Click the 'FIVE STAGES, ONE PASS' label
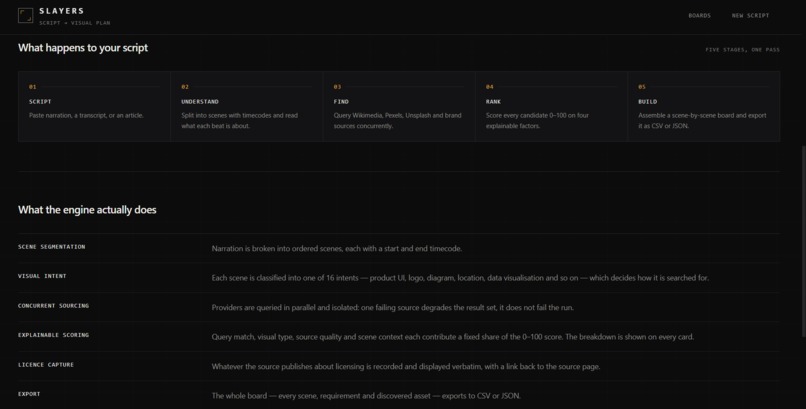 click(x=742, y=50)
